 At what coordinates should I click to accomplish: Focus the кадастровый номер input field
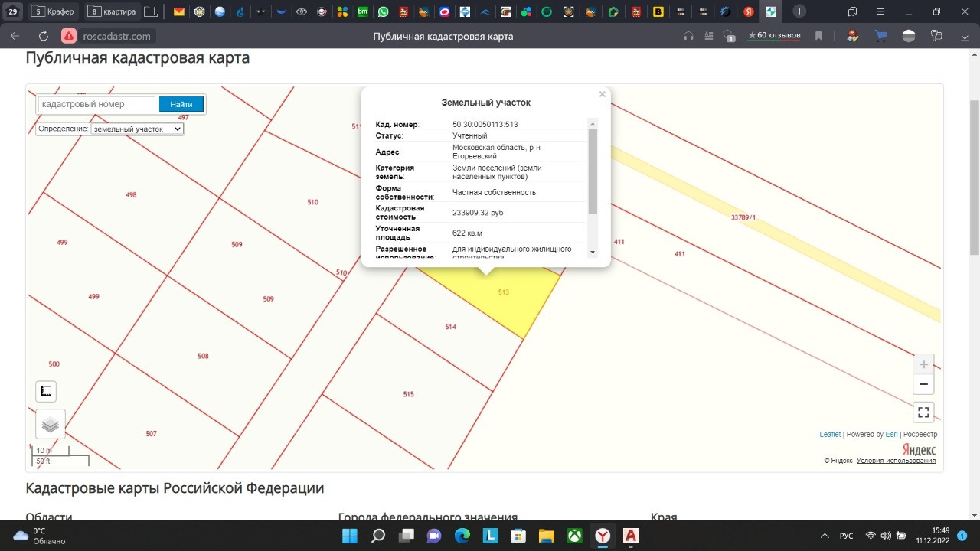[x=96, y=104]
